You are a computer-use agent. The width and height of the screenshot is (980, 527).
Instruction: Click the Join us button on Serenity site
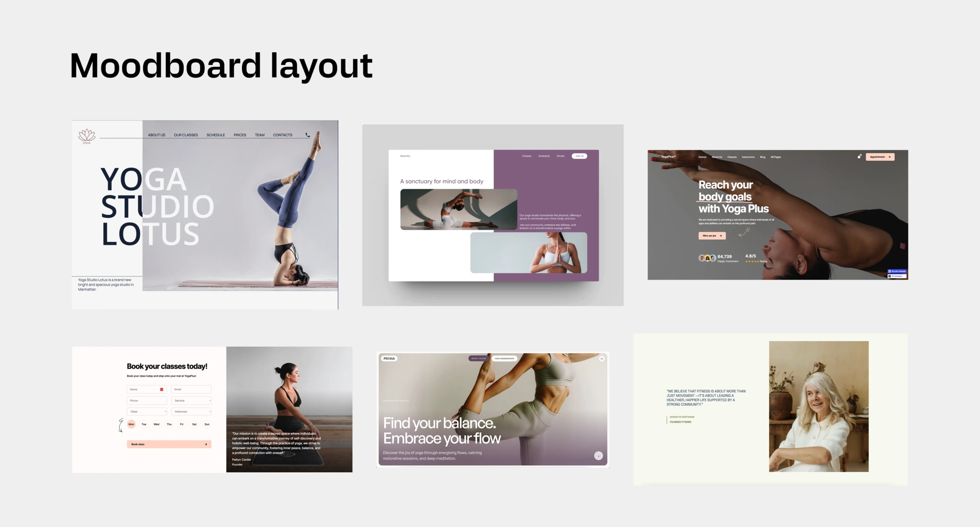[x=579, y=156]
